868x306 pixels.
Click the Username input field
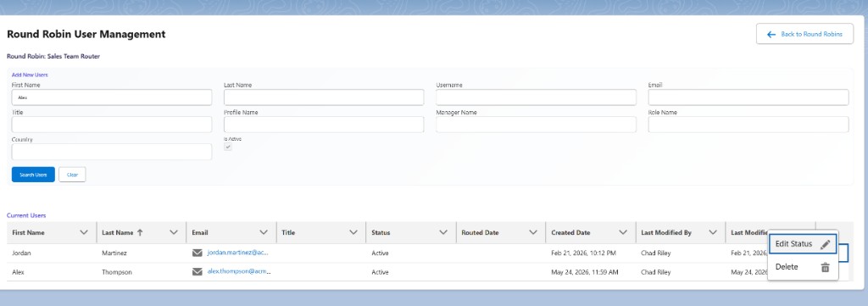(536, 97)
